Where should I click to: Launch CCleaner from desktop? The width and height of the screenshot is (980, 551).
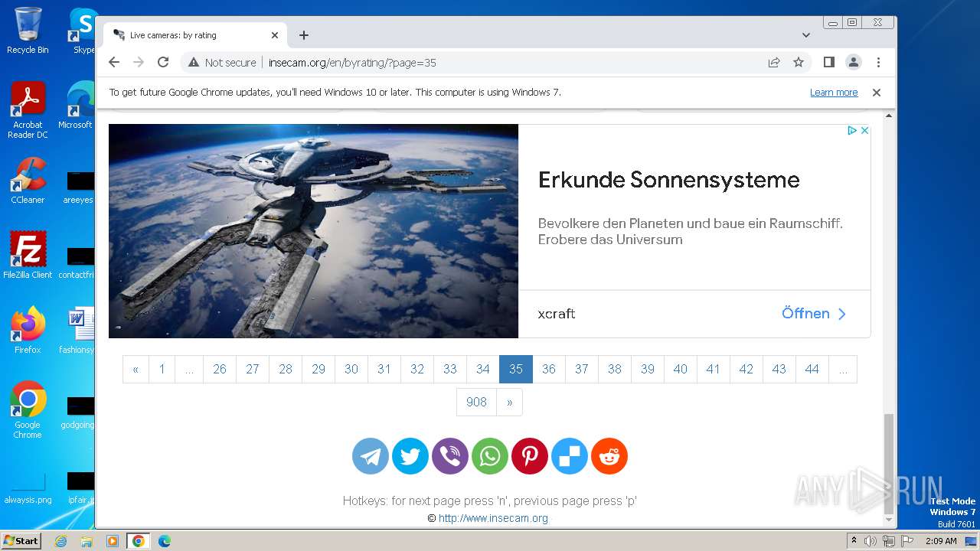pos(28,181)
